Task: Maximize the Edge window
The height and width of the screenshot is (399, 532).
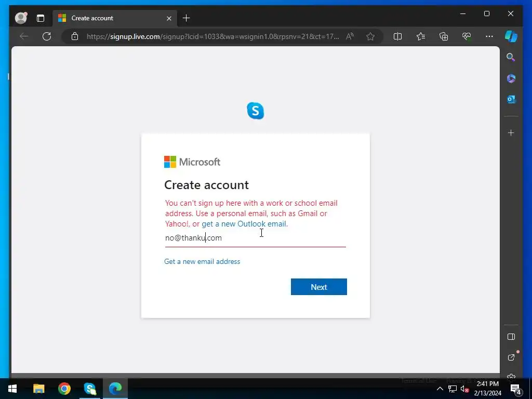Action: tap(486, 14)
